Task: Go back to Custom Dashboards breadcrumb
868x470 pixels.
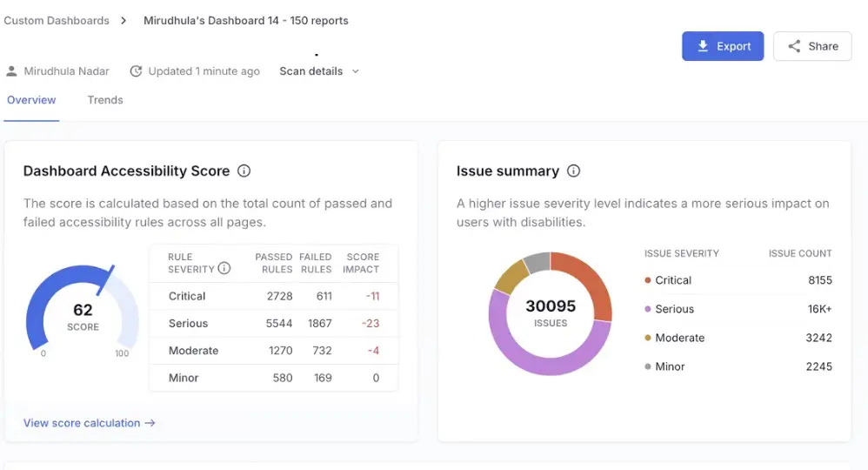Action: [57, 21]
